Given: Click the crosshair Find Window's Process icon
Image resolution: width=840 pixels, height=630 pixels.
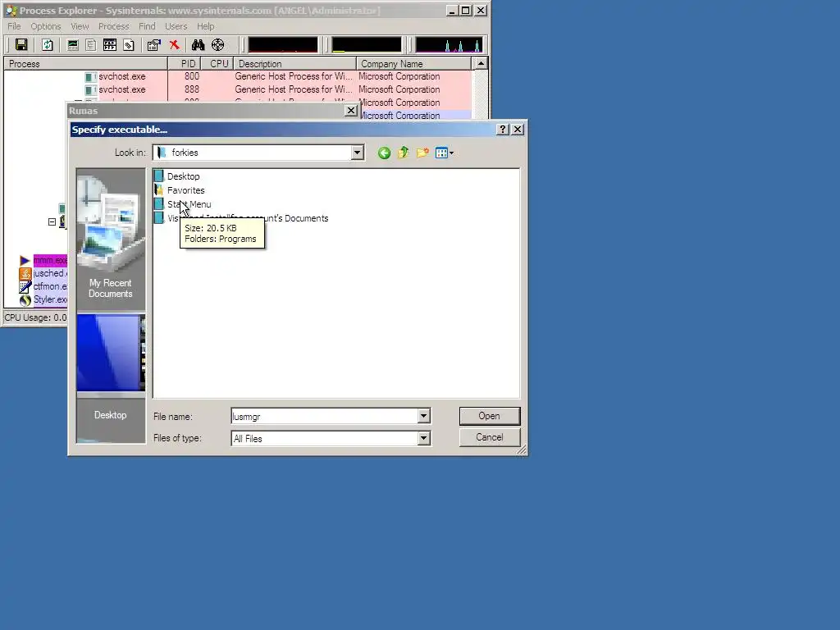Looking at the screenshot, I should (x=217, y=45).
